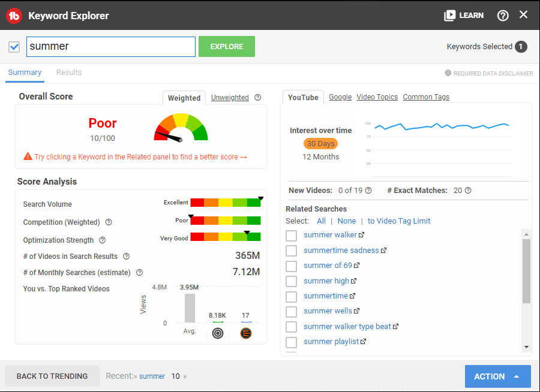The height and width of the screenshot is (392, 540).
Task: Click help icon beside Optimization Strength
Action: (102, 240)
